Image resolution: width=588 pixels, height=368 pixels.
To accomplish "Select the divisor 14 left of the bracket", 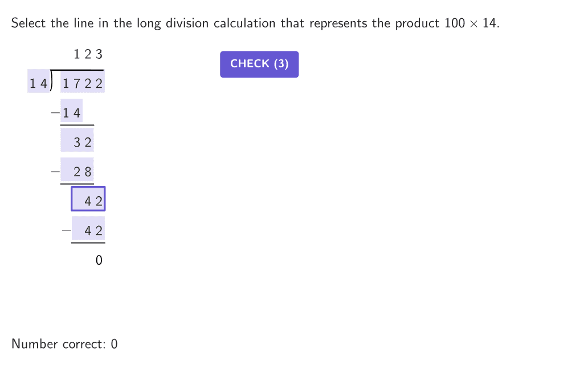I will tap(39, 83).
